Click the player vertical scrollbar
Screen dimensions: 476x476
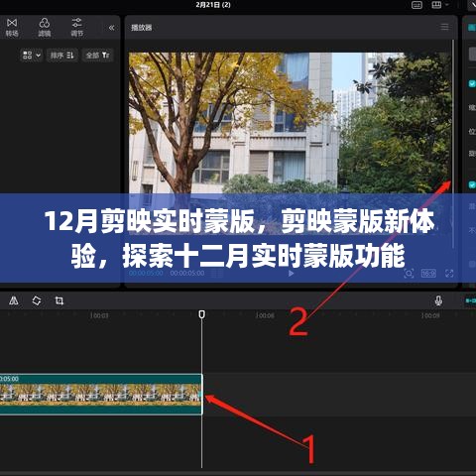point(453,144)
